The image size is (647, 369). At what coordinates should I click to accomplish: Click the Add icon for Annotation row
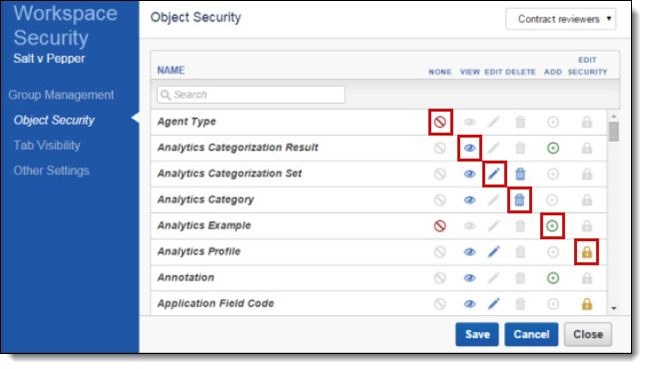click(553, 278)
